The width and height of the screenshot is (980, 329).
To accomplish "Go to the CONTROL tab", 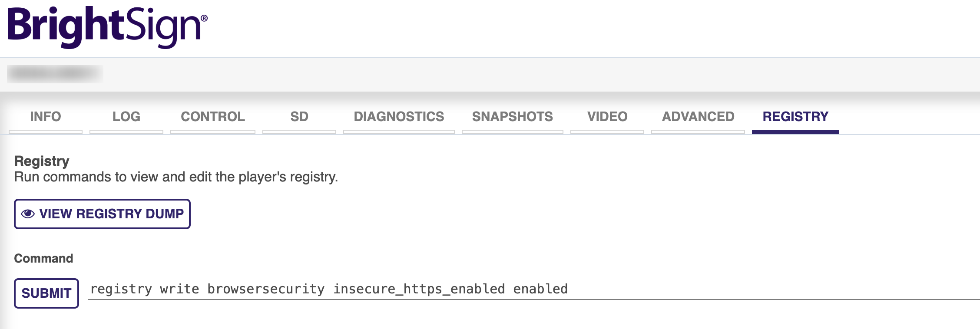I will pyautogui.click(x=213, y=117).
